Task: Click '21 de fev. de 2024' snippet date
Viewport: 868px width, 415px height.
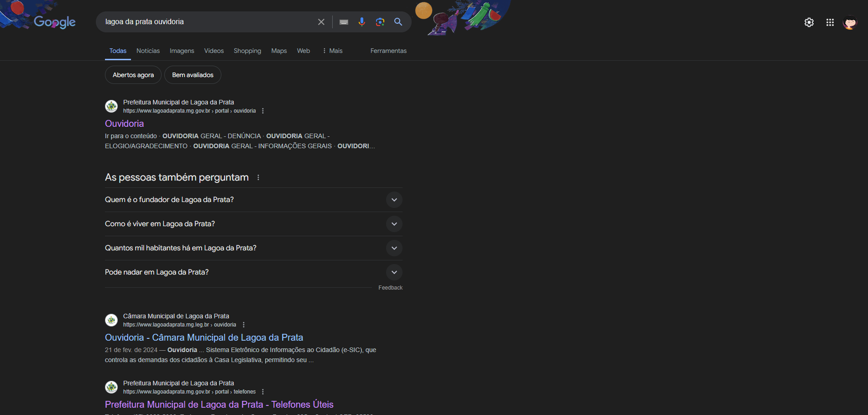Action: (131, 350)
